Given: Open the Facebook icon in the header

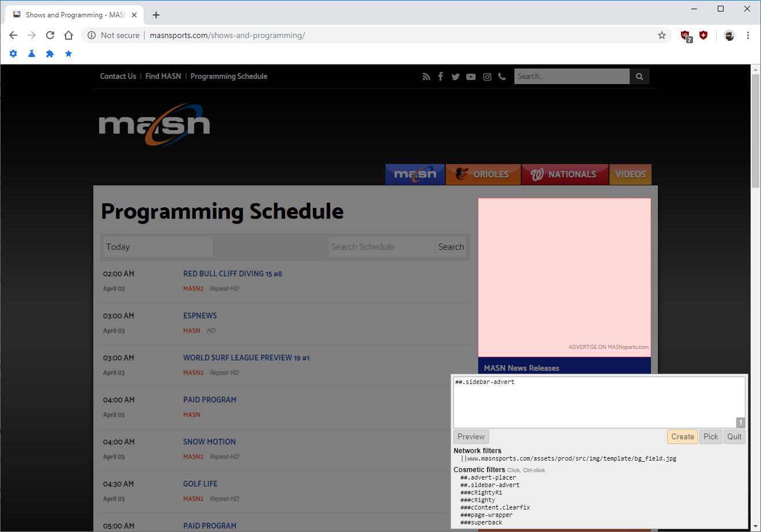Looking at the screenshot, I should point(441,76).
